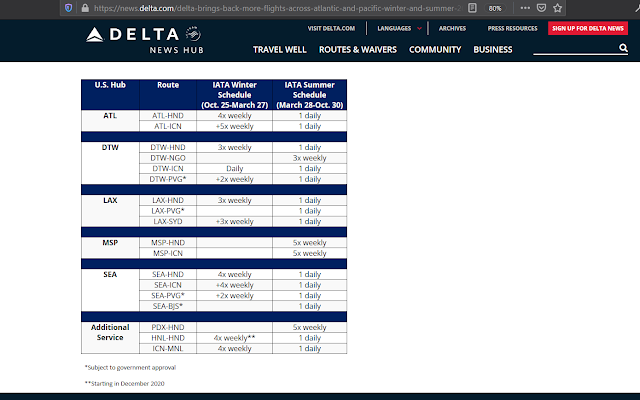The image size is (640, 400).
Task: Click the LAX hub cell
Action: [x=110, y=211]
